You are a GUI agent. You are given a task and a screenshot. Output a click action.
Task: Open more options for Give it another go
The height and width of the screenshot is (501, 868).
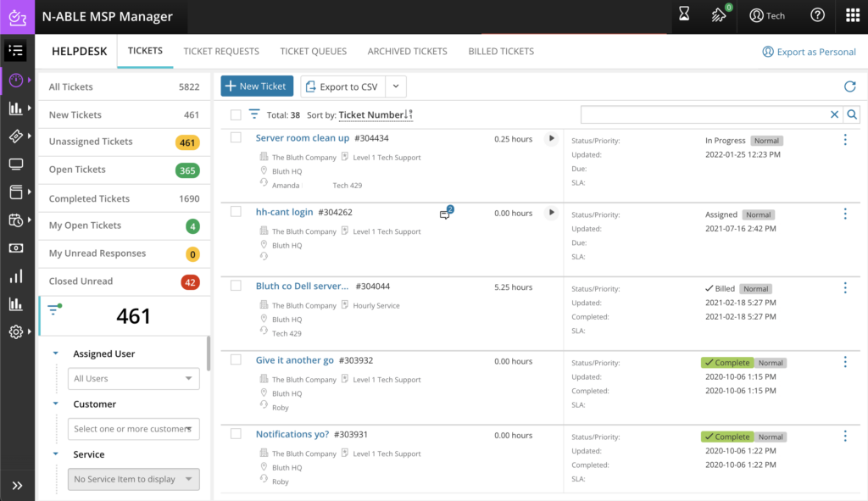tap(845, 362)
